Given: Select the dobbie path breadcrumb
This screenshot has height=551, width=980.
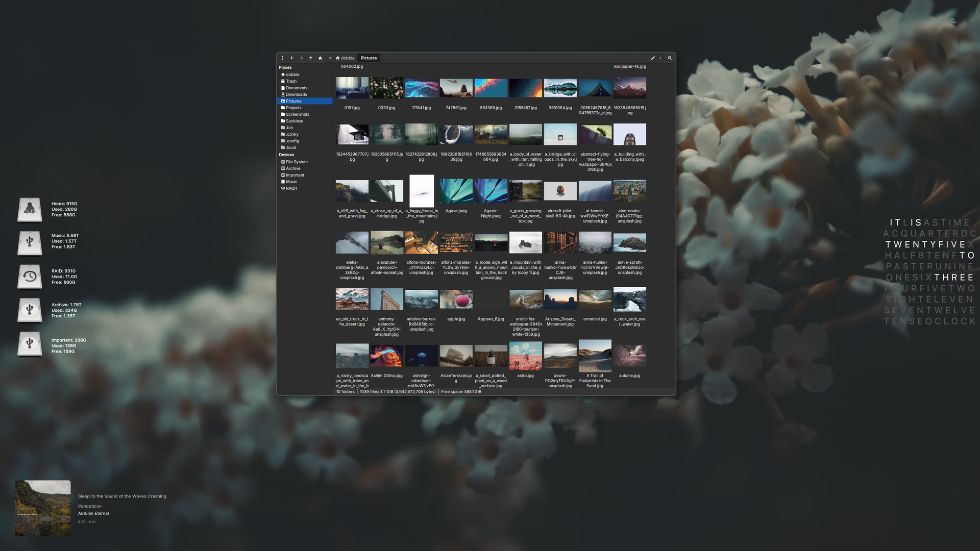Looking at the screenshot, I should [346, 58].
